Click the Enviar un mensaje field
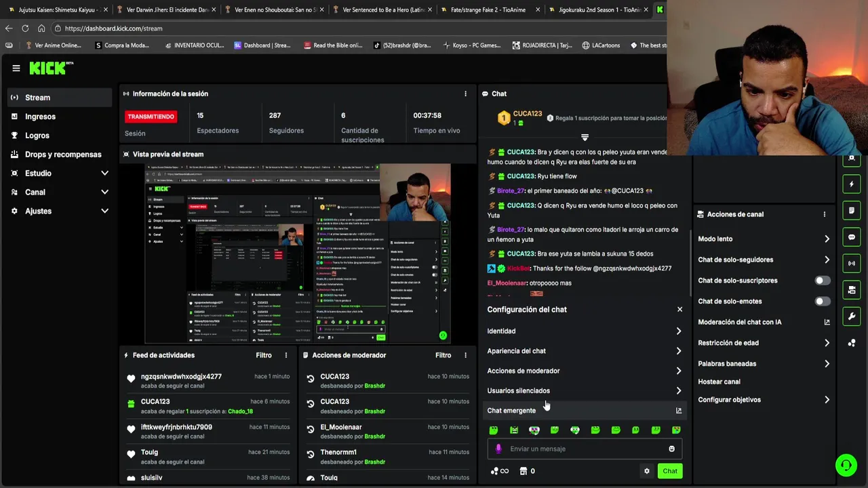This screenshot has width=868, height=488. (585, 449)
